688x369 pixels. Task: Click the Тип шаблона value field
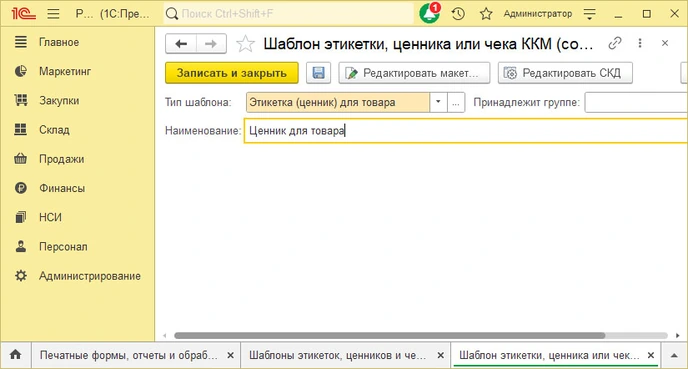click(337, 102)
